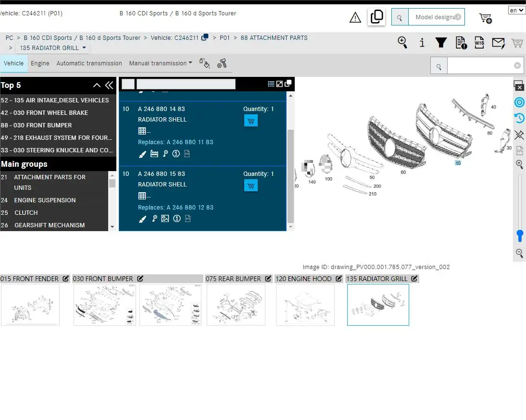This screenshot has width=526, height=420.
Task: Click picture icon for A 246 880 15 83
Action: point(165,219)
